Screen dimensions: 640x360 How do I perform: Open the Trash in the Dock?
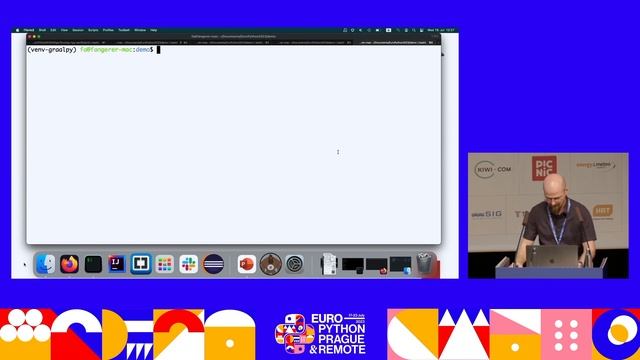[x=424, y=263]
